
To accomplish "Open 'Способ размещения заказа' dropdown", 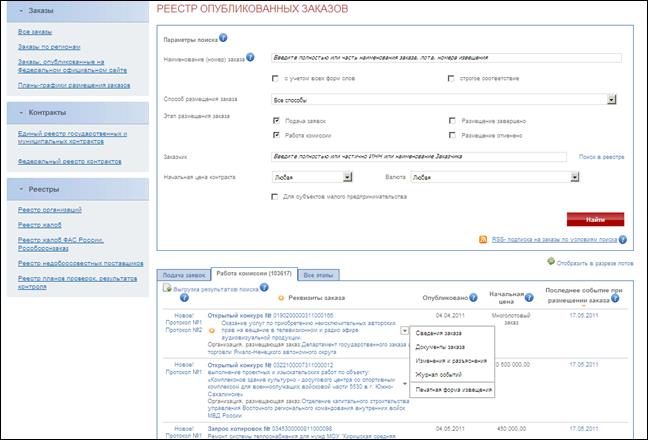I will pyautogui.click(x=612, y=100).
